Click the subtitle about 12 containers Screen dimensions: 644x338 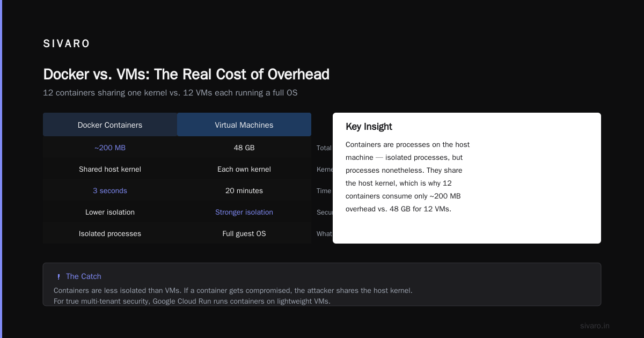[x=170, y=93]
